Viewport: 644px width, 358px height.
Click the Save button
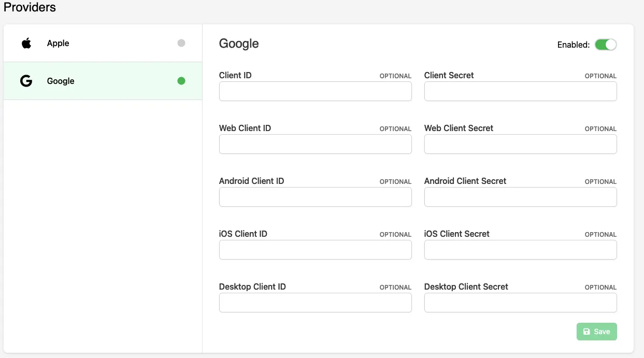point(597,332)
